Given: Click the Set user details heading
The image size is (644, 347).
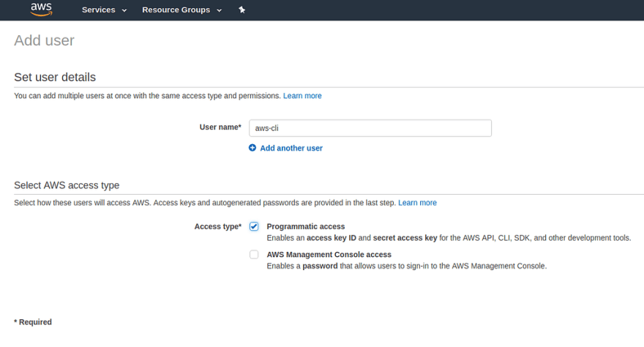Looking at the screenshot, I should 55,77.
